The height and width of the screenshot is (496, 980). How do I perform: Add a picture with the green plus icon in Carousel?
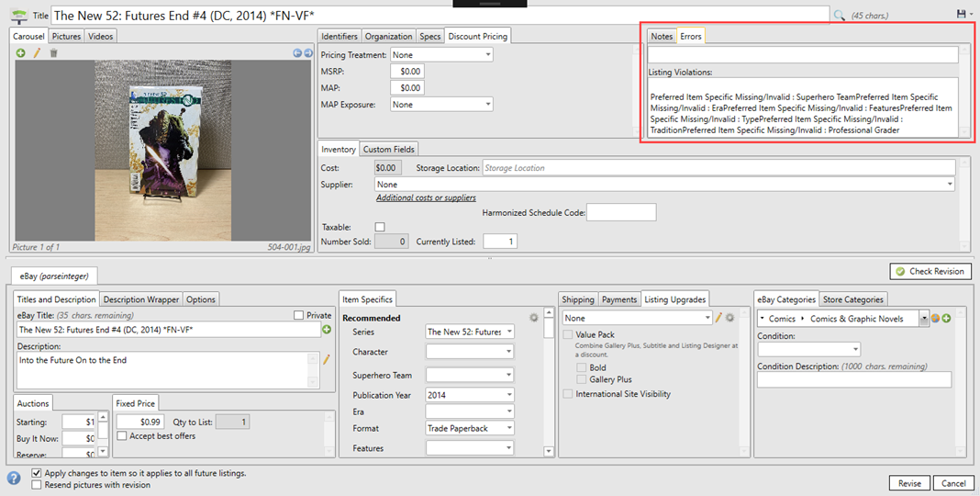(20, 53)
